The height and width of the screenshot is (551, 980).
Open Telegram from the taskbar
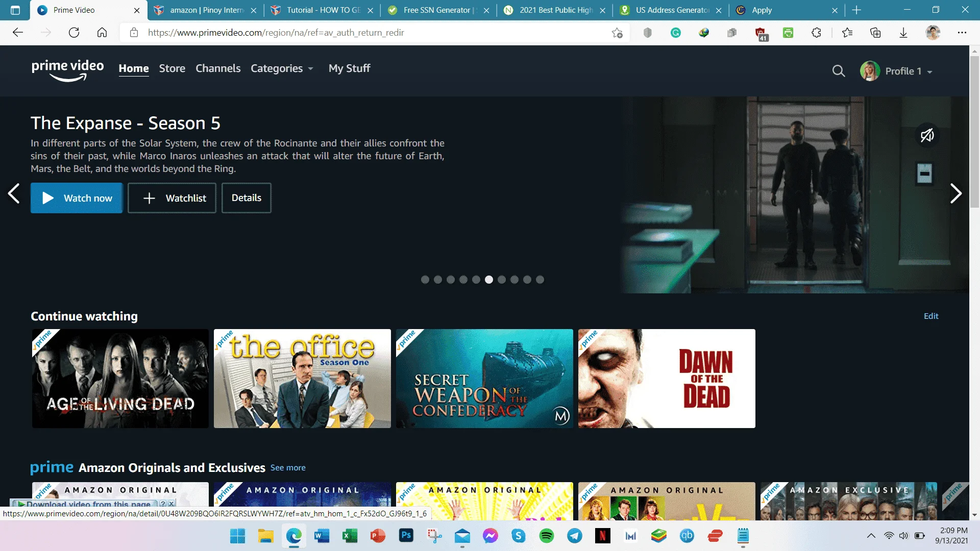[x=575, y=536]
